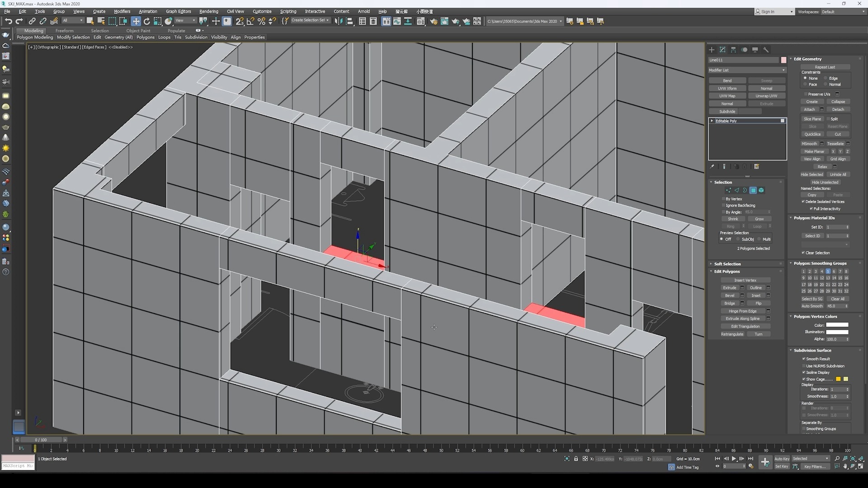This screenshot has height=488, width=868.
Task: Click the Zoom magnifier viewport control
Action: (837, 459)
